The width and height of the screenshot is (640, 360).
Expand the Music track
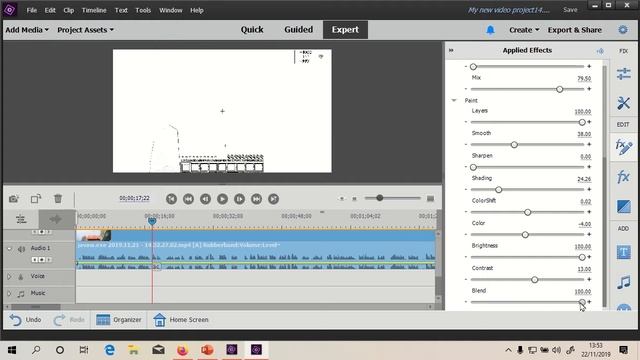click(9, 293)
